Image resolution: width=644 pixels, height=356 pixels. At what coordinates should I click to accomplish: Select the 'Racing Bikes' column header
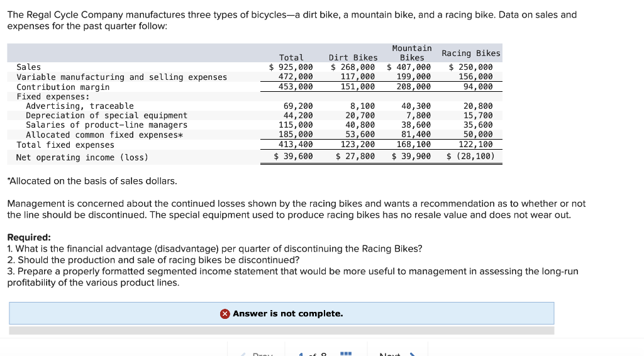click(470, 53)
